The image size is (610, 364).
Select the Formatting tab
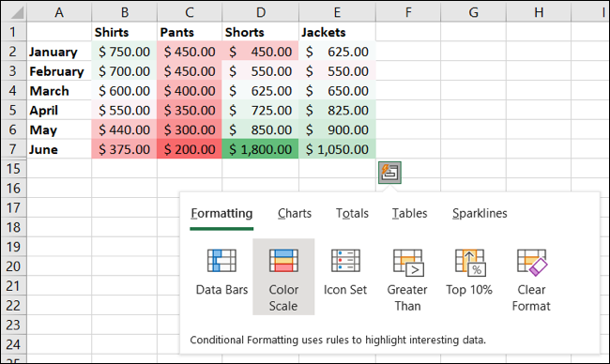point(221,213)
